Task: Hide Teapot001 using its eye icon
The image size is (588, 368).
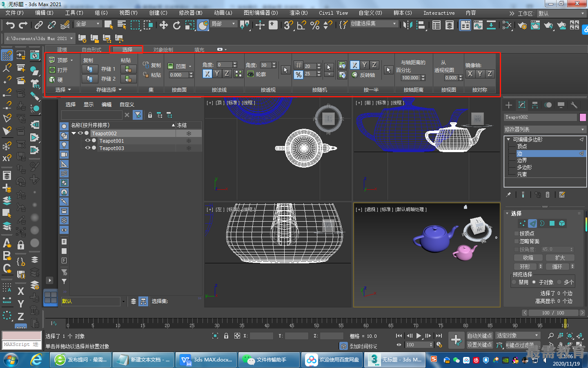Action: 88,141
